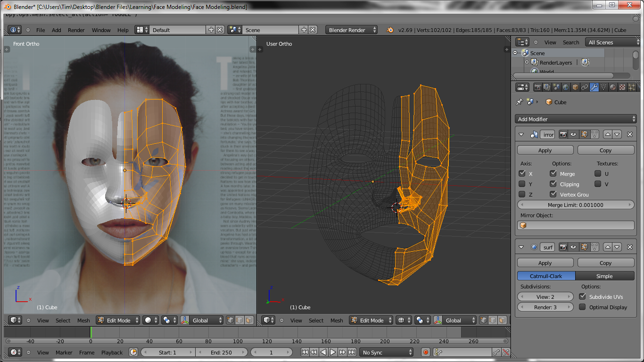Open the Add Modifier dropdown
Image resolution: width=644 pixels, height=362 pixels.
click(576, 119)
